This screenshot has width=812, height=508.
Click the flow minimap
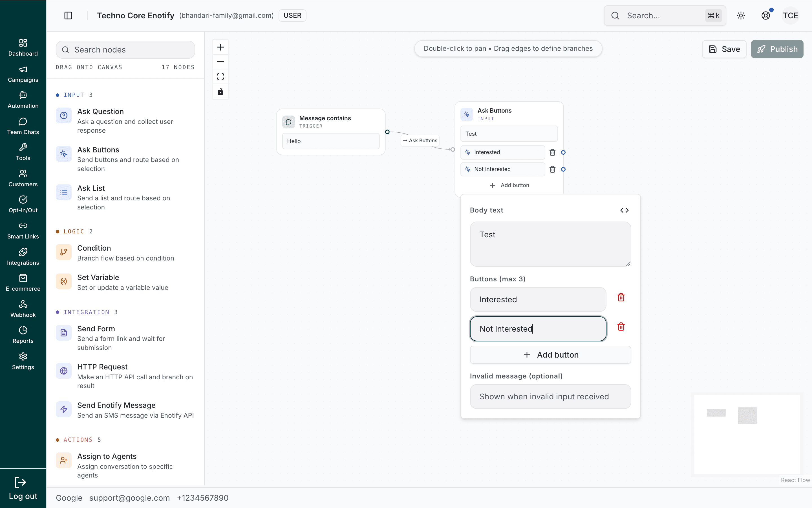(747, 435)
